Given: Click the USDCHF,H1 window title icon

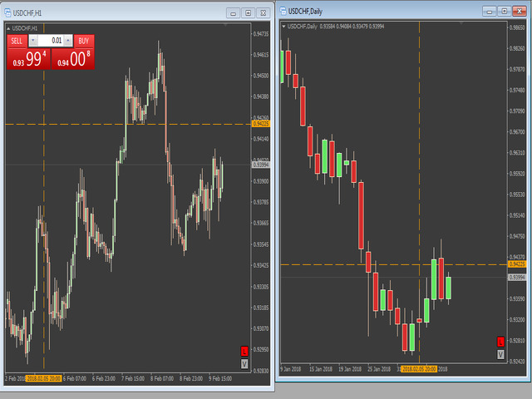Looking at the screenshot, I should coord(7,13).
